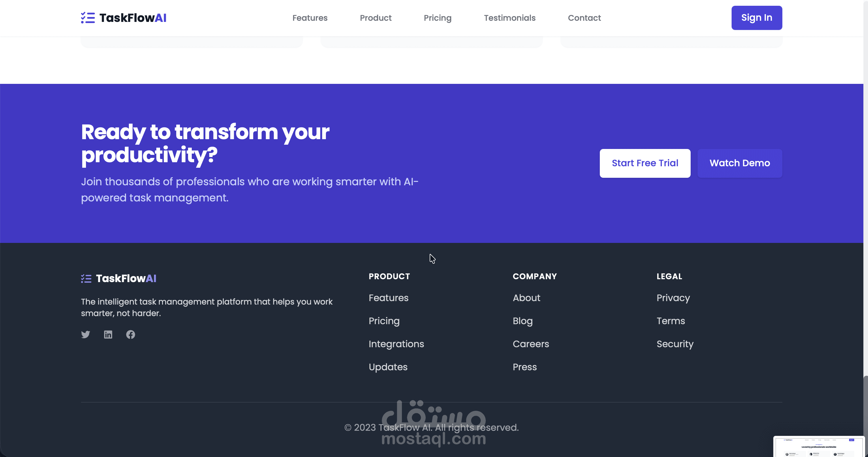Image resolution: width=868 pixels, height=457 pixels.
Task: Click the page preview thumbnail
Action: [818, 447]
